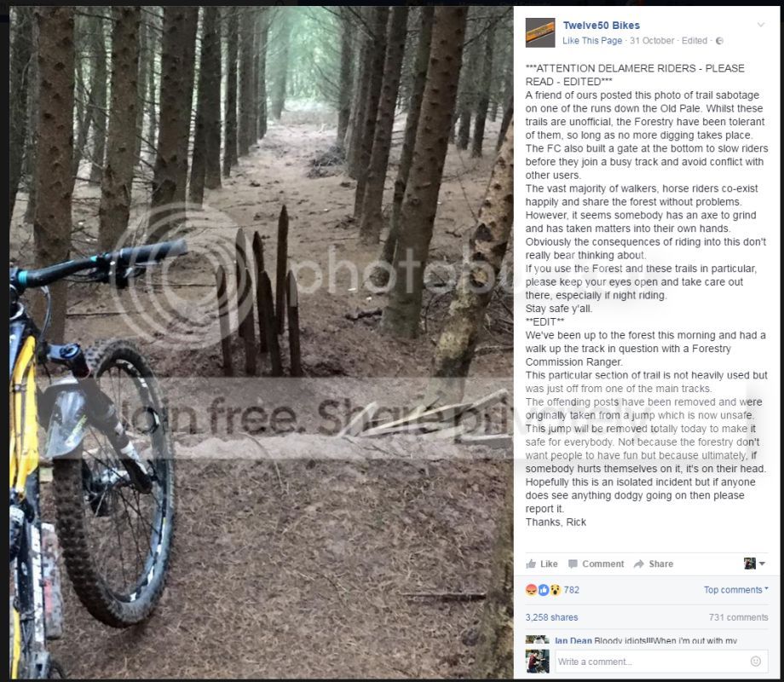Click the public globe privacy icon
Screen dimensions: 784x682
coord(719,41)
